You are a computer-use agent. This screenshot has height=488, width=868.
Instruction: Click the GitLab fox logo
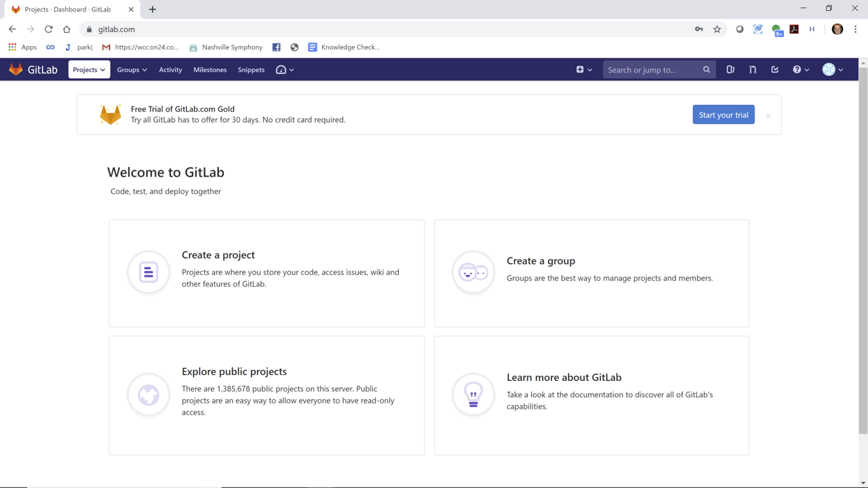[x=16, y=69]
